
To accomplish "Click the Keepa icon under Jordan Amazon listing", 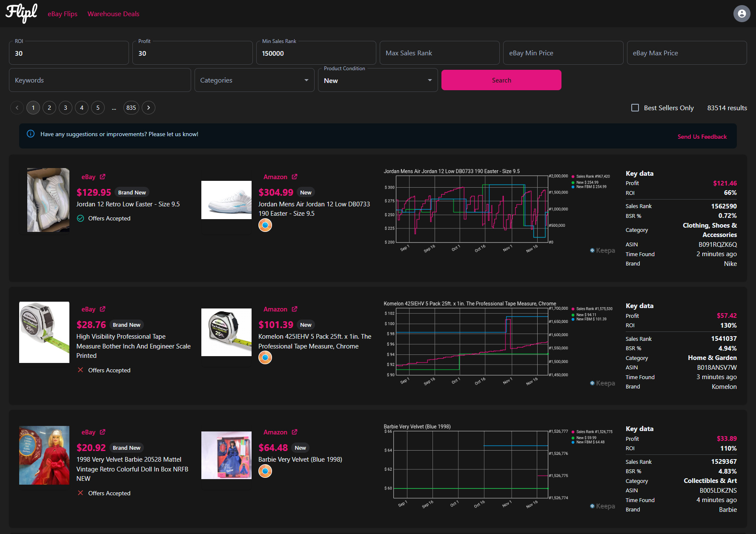I will [x=265, y=225].
